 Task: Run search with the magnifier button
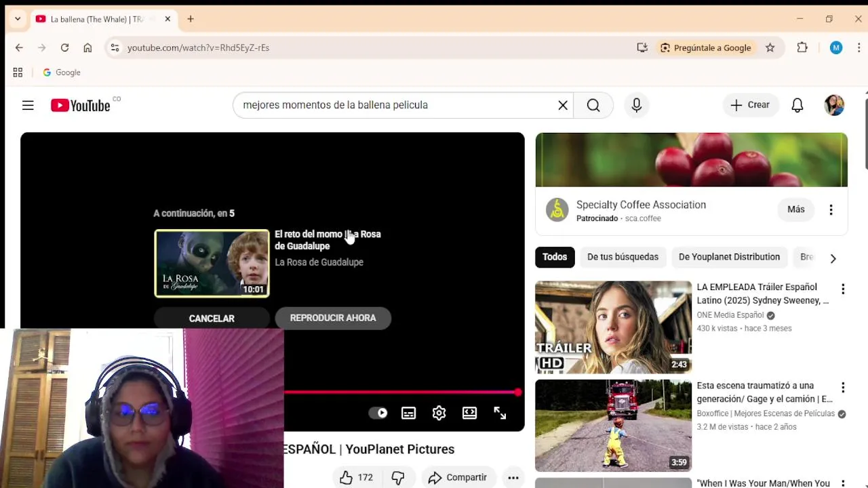593,105
